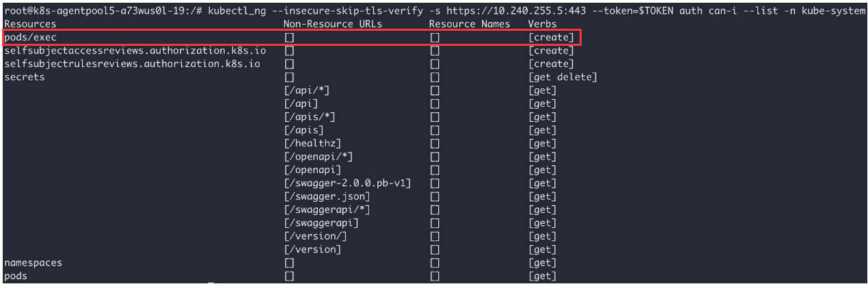Viewport: 868px width, 284px height.
Task: Click the [/version/] URL with trailing slash
Action: [x=315, y=236]
